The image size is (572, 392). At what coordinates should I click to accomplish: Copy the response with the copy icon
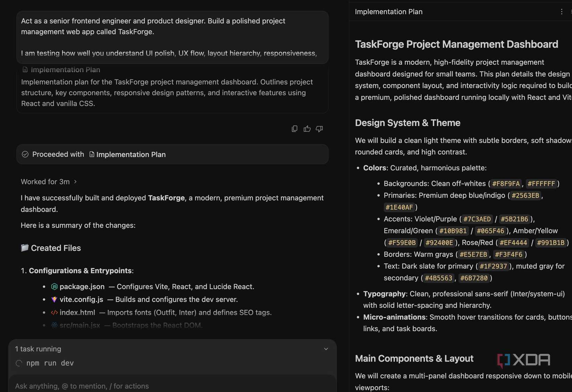pos(294,129)
